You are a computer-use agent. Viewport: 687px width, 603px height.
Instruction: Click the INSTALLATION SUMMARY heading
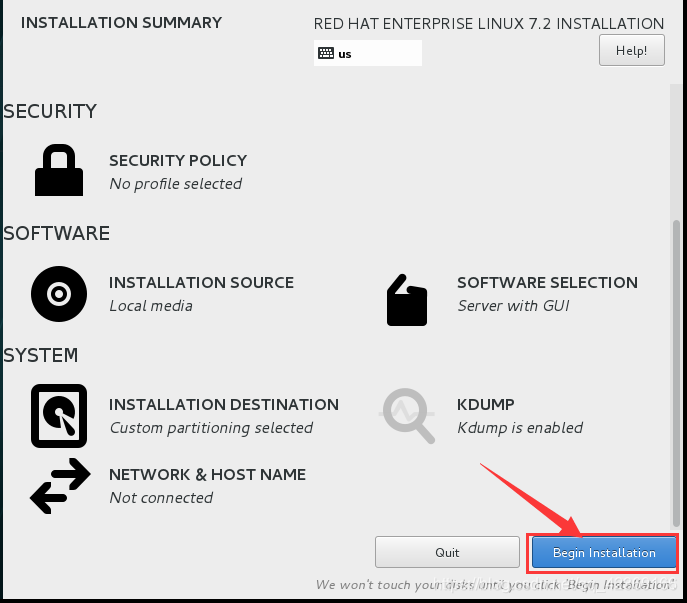tap(121, 22)
